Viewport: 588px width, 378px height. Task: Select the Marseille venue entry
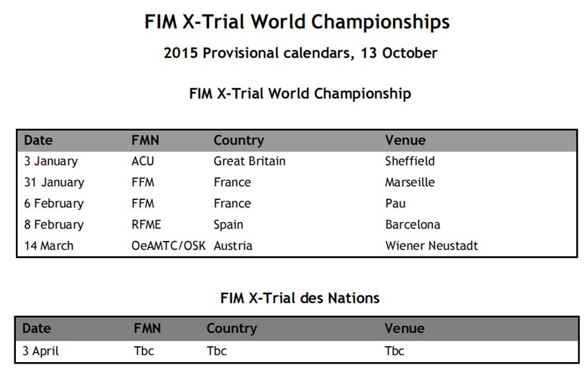point(410,183)
